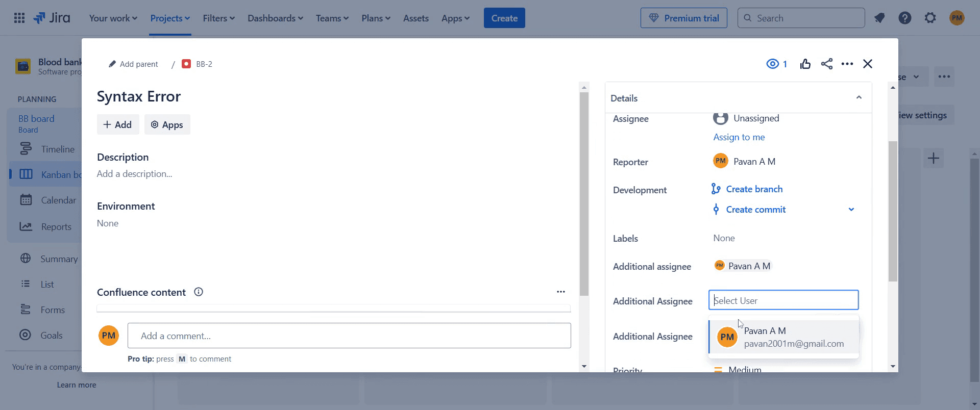
Task: Click the Add a comment field
Action: (x=349, y=336)
